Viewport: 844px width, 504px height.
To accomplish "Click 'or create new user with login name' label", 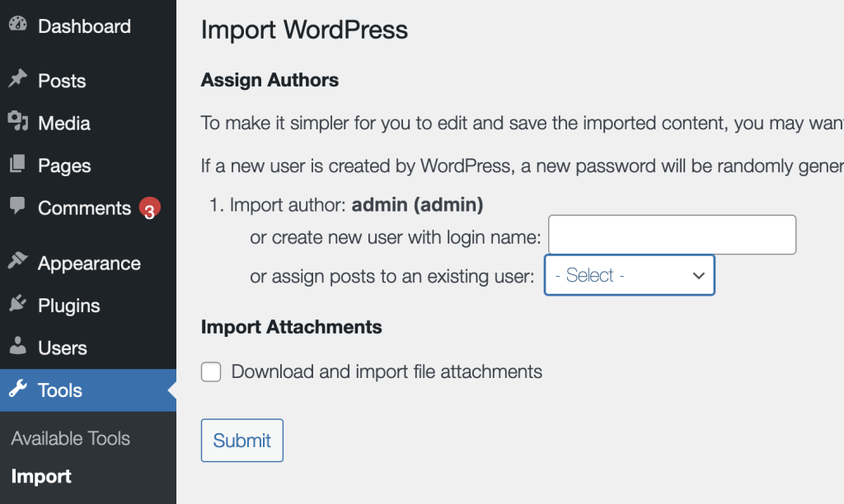I will (x=395, y=237).
